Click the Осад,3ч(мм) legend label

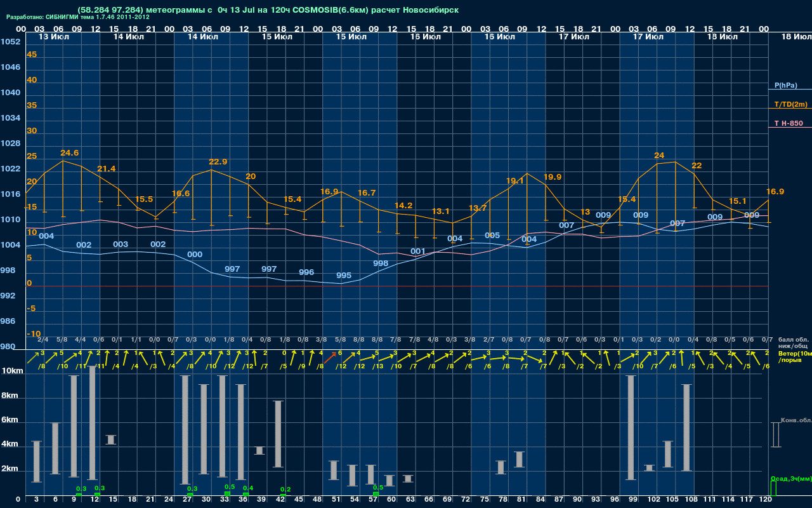791,478
